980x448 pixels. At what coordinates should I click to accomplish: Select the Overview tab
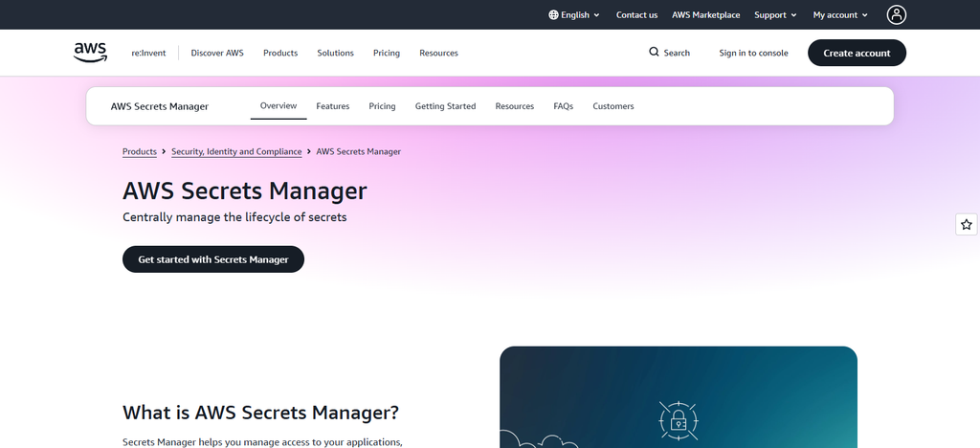[278, 105]
